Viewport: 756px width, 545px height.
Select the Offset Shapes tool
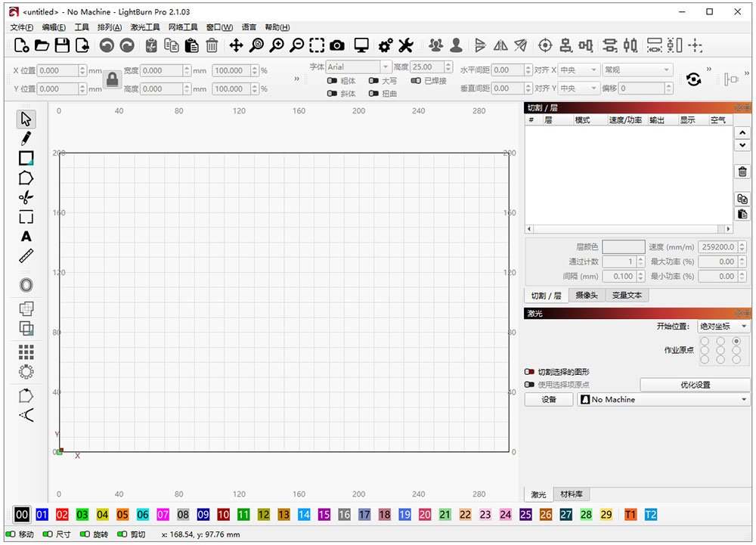(26, 285)
